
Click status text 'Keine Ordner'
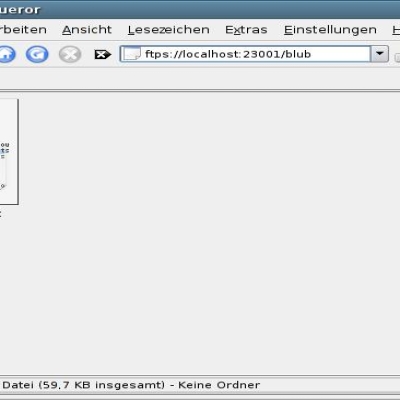(219, 385)
